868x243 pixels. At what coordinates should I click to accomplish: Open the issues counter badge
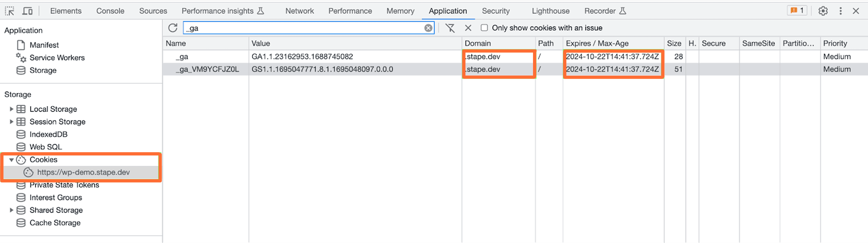797,11
